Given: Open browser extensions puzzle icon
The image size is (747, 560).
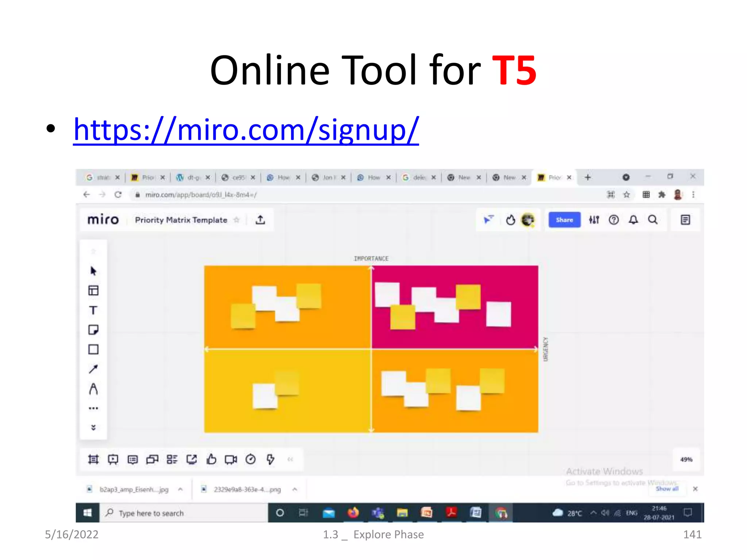Looking at the screenshot, I should (662, 195).
